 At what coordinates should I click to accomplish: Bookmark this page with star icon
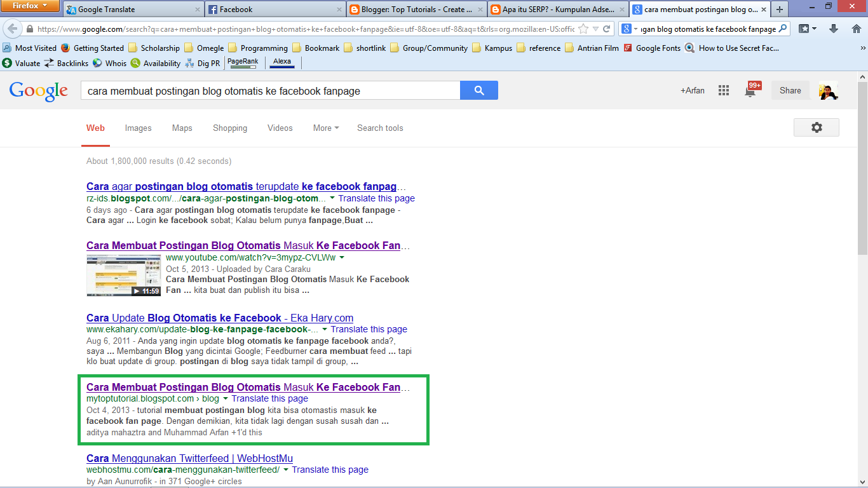(583, 29)
